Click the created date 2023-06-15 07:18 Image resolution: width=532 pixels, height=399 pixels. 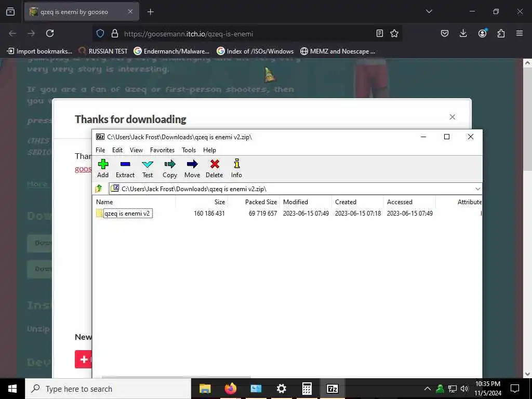(358, 214)
